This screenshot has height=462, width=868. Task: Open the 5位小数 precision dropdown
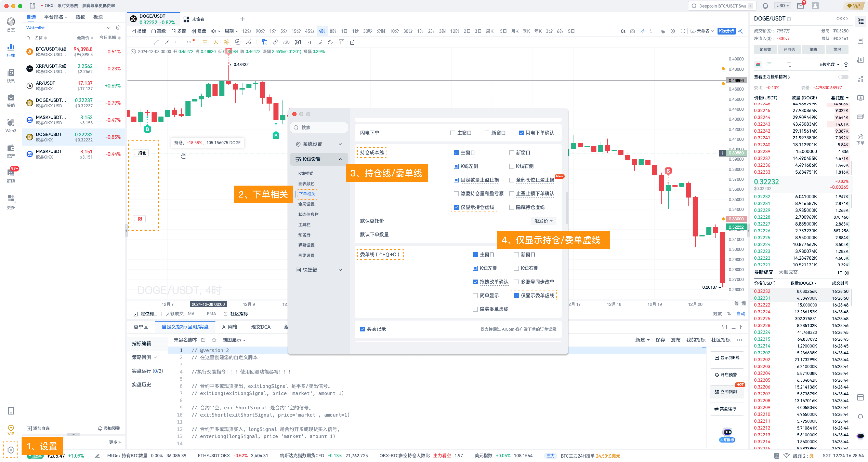point(830,64)
